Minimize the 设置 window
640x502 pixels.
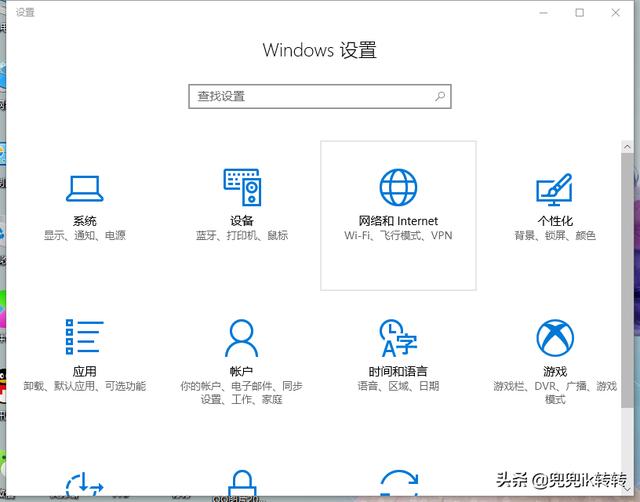click(543, 13)
